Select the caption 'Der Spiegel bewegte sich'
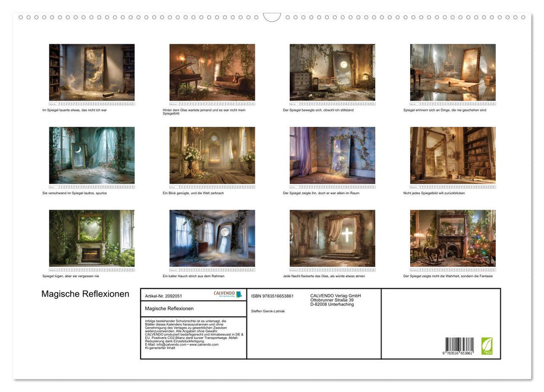This screenshot has height=392, width=544. (318, 110)
